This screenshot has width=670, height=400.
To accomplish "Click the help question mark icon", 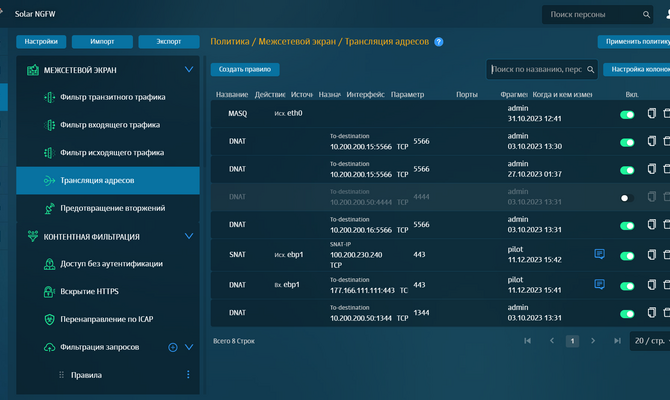I will tap(439, 42).
